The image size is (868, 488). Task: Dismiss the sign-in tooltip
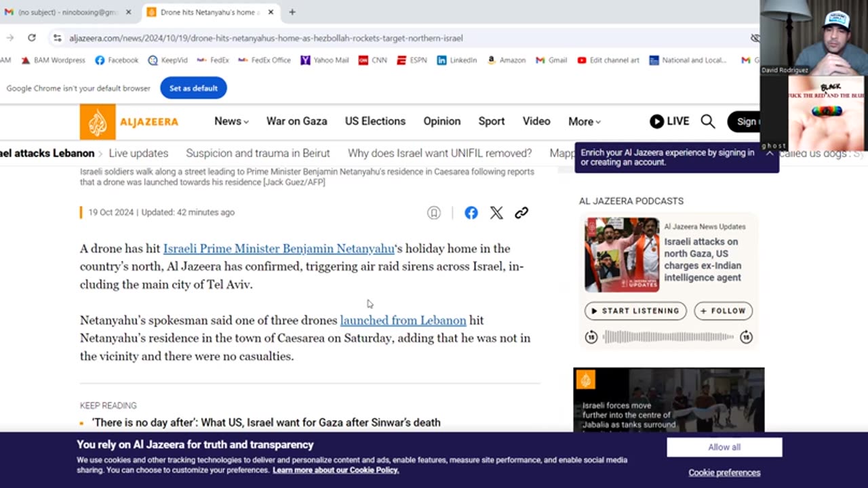tap(770, 153)
